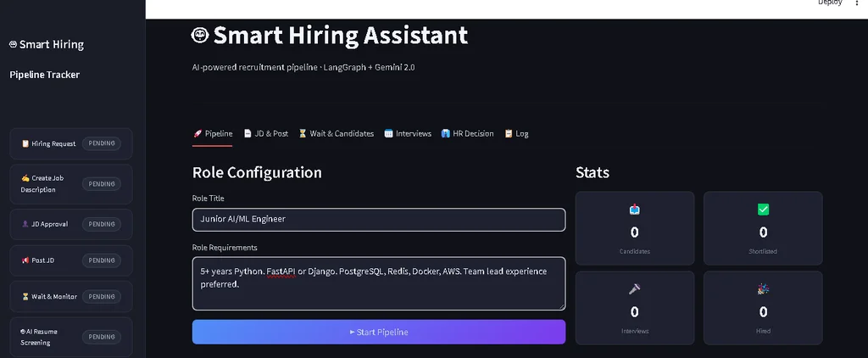Screen dimensions: 868x358
Task: Click the Start Pipeline button
Action: tap(379, 332)
